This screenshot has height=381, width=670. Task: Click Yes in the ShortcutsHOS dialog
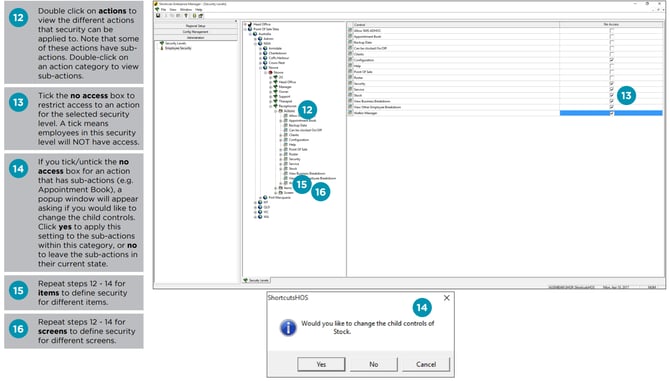click(x=321, y=364)
